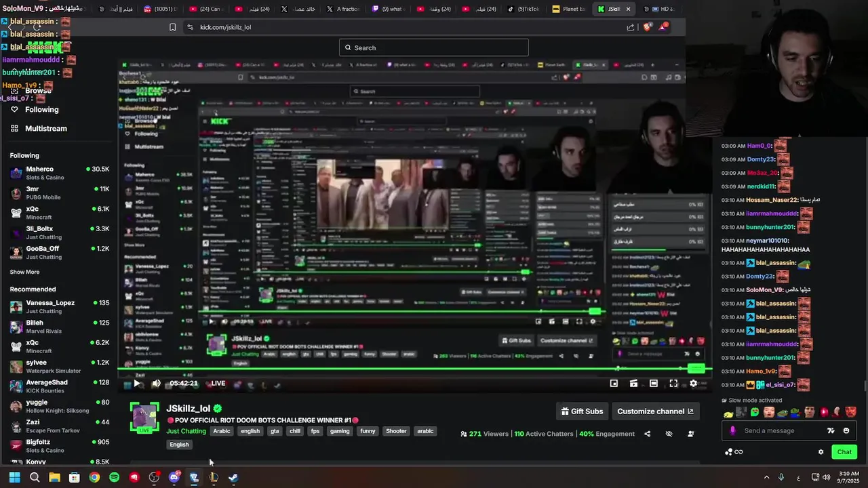Show hidden system tray icons chevron
Viewport: 868px width, 488px height.
coord(767,477)
